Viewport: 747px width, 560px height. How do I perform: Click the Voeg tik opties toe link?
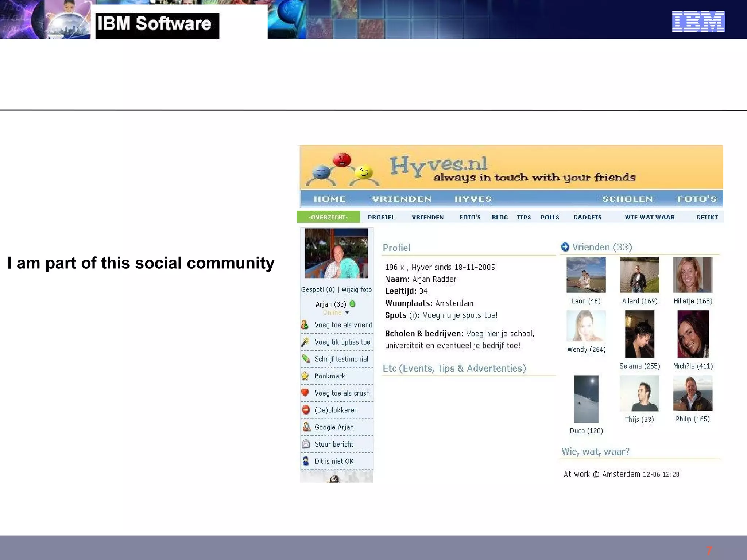point(342,342)
